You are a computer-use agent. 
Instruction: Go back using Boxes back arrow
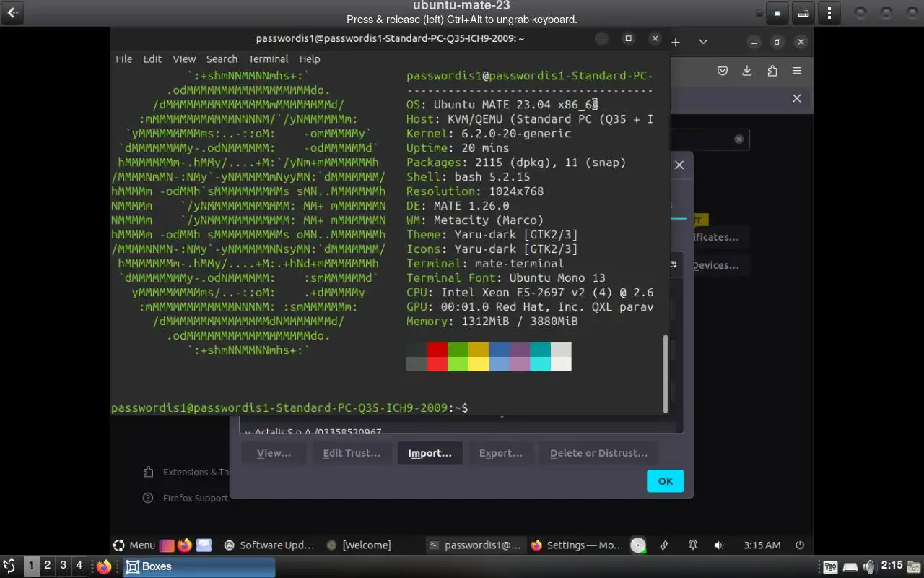click(x=12, y=12)
